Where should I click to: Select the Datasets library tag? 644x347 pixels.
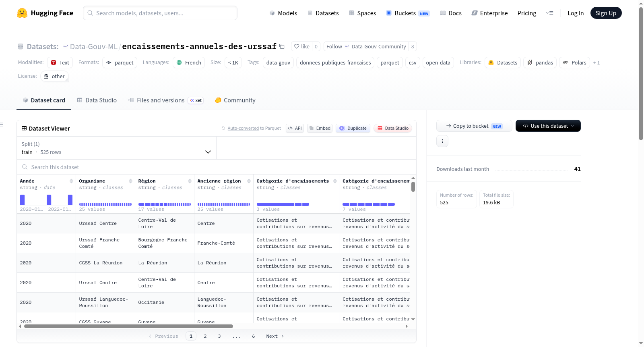pyautogui.click(x=503, y=62)
